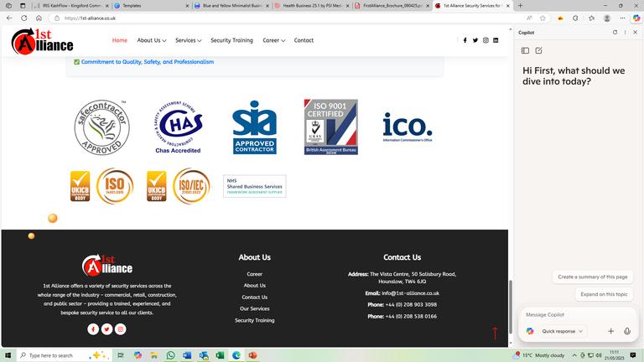Select Home in site navigation
Screen dimensions: 644x362
click(120, 40)
